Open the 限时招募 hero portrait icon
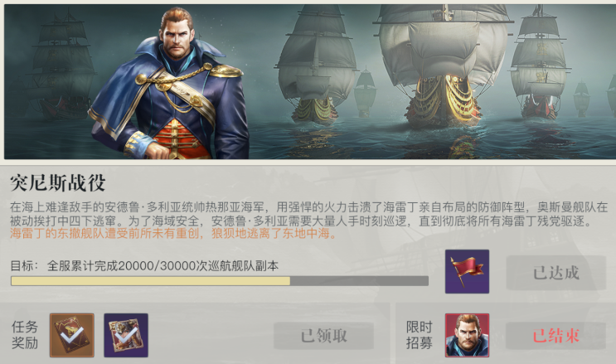 point(467,335)
